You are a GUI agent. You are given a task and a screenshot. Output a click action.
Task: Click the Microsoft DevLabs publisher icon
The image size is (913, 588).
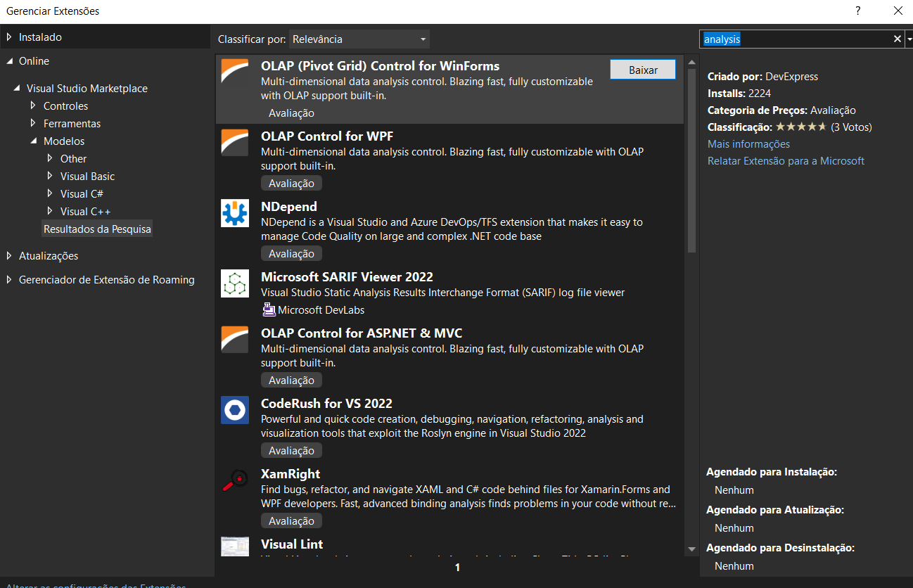[x=269, y=309]
